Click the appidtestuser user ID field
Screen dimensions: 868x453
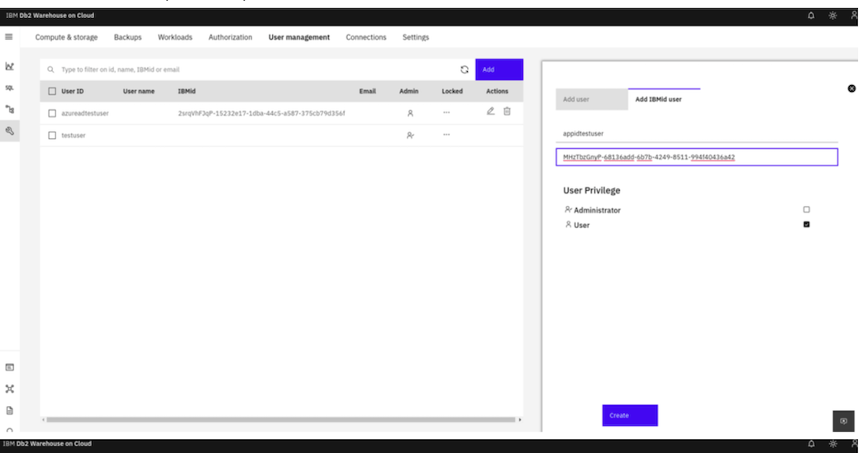click(697, 133)
